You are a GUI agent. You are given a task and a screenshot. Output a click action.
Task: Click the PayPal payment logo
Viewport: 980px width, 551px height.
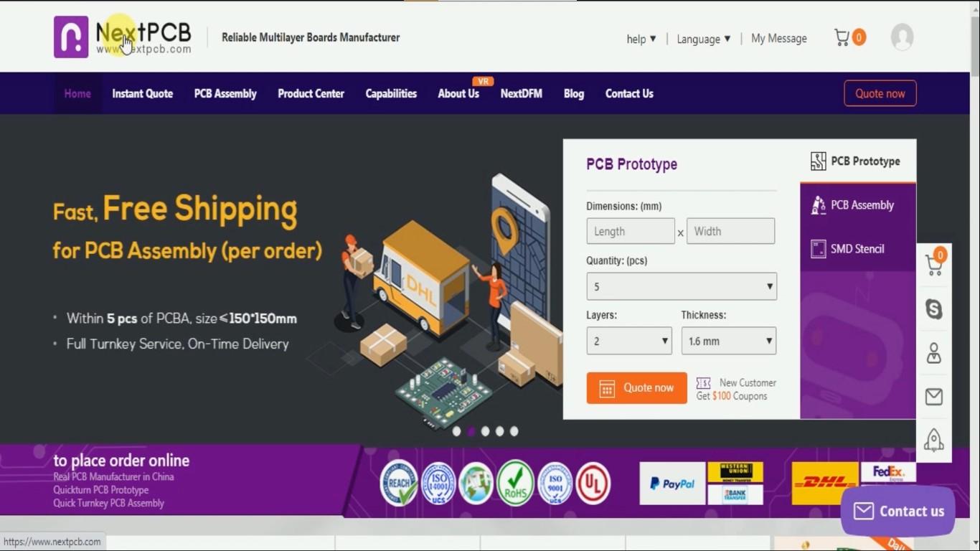coord(672,484)
